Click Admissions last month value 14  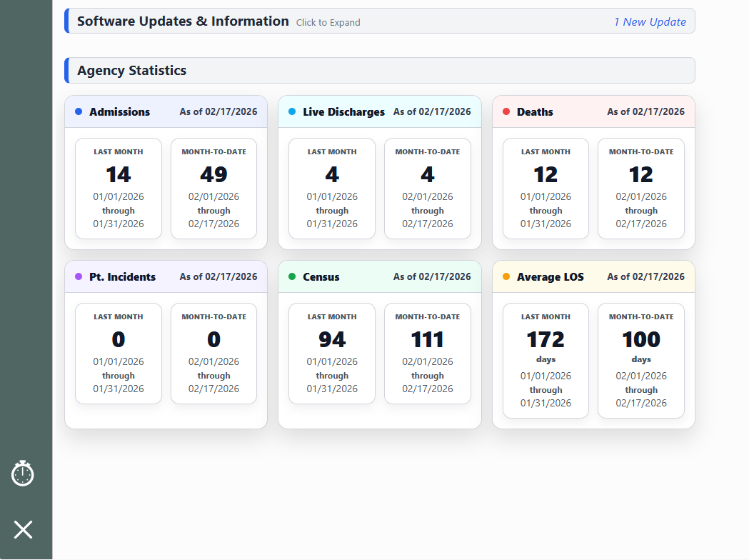pyautogui.click(x=119, y=174)
